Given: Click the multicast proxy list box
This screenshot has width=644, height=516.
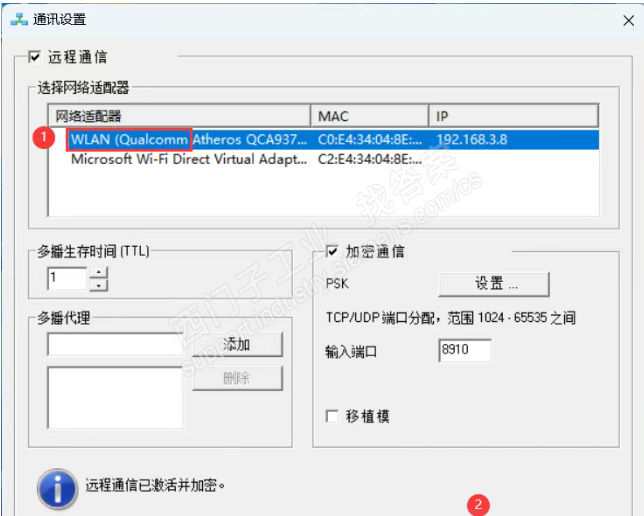Looking at the screenshot, I should pos(115,398).
